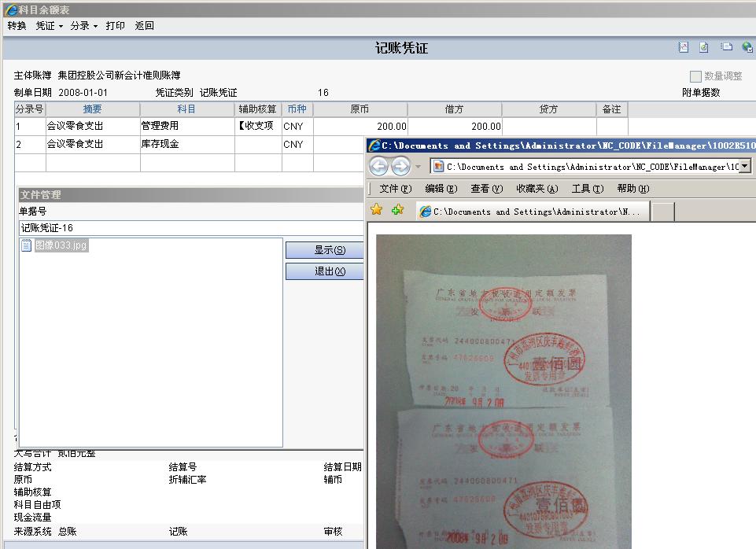Click the Add to Favorites star-plus icon

pyautogui.click(x=397, y=210)
